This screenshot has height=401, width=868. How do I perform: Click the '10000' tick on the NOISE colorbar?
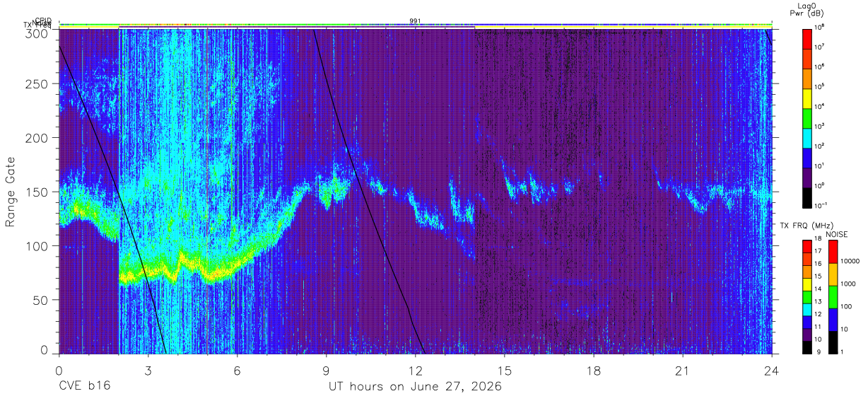850,261
